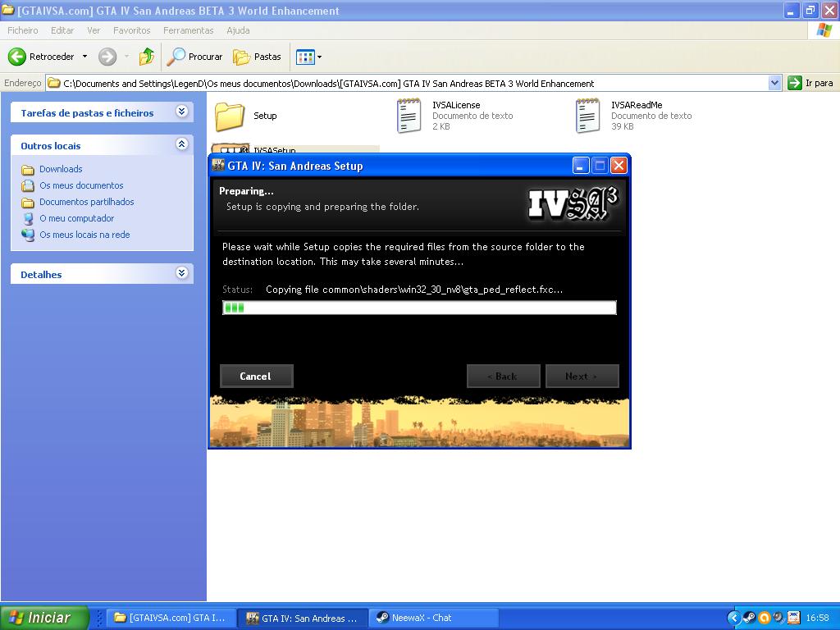Select the partially hidden IVSASetup file
The image size is (840, 630).
point(294,149)
